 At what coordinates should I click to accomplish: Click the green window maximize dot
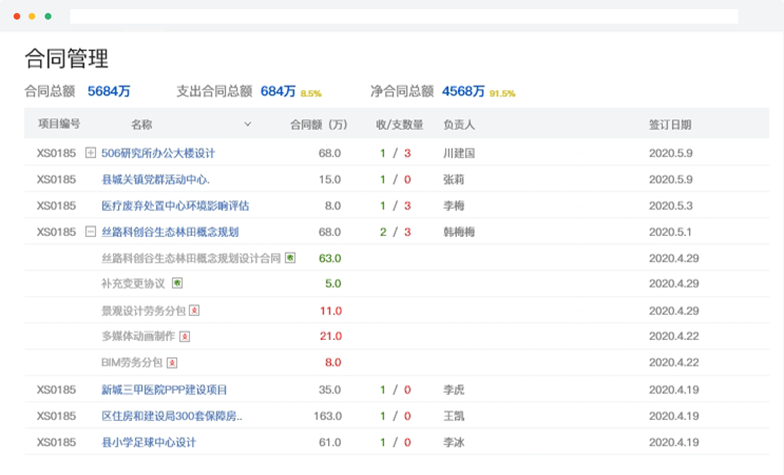click(48, 16)
